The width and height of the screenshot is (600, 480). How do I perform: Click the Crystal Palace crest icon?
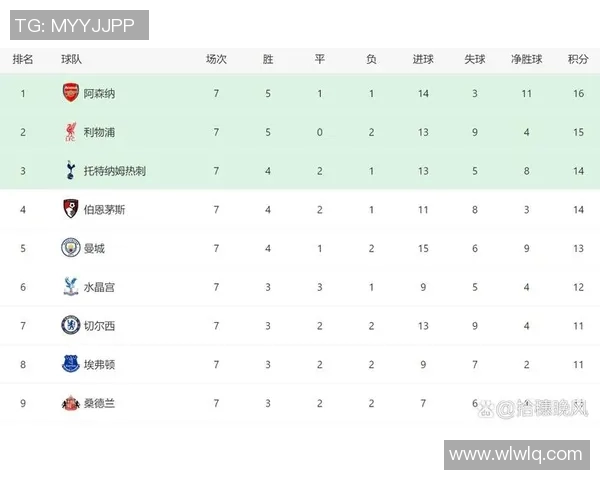pyautogui.click(x=70, y=287)
